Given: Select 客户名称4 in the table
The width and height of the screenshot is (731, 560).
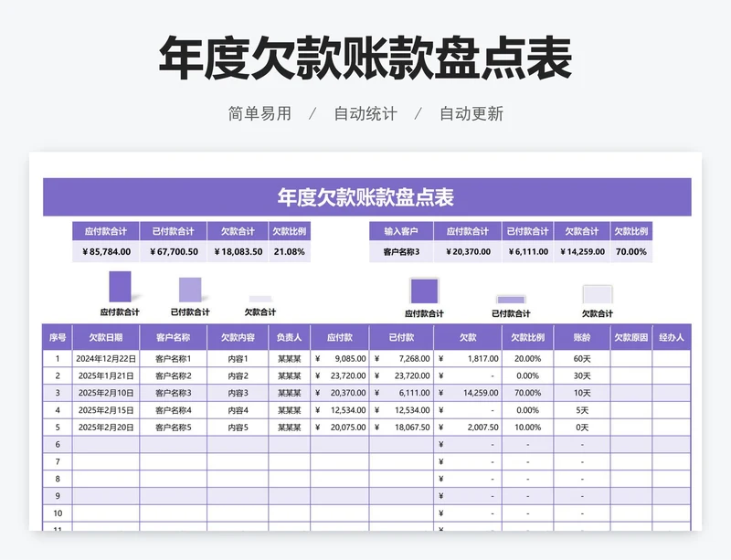Looking at the screenshot, I should [174, 410].
